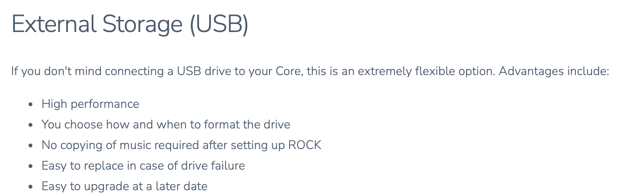The width and height of the screenshot is (644, 194).
Task: Click the External Storage (USB) heading
Action: pyautogui.click(x=130, y=24)
